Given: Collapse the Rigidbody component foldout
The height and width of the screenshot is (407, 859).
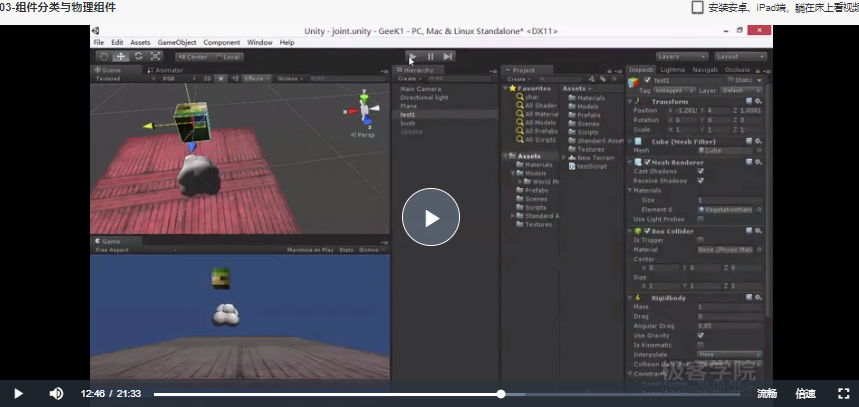Looking at the screenshot, I should point(630,297).
